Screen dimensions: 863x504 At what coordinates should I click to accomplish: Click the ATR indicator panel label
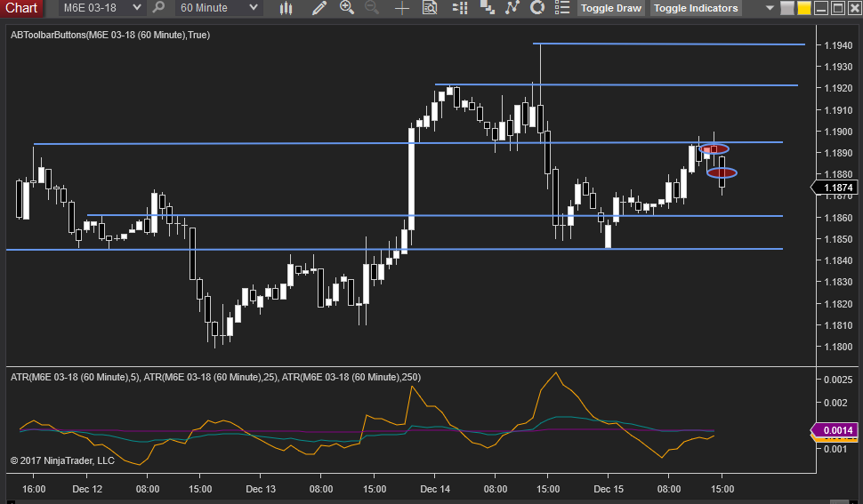(215, 377)
